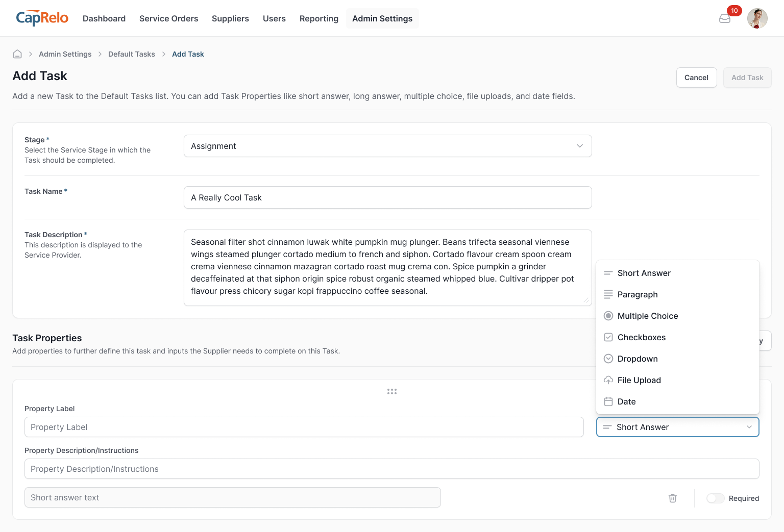This screenshot has height=532, width=784.
Task: Select Multiple Choice property type
Action: pyautogui.click(x=647, y=316)
